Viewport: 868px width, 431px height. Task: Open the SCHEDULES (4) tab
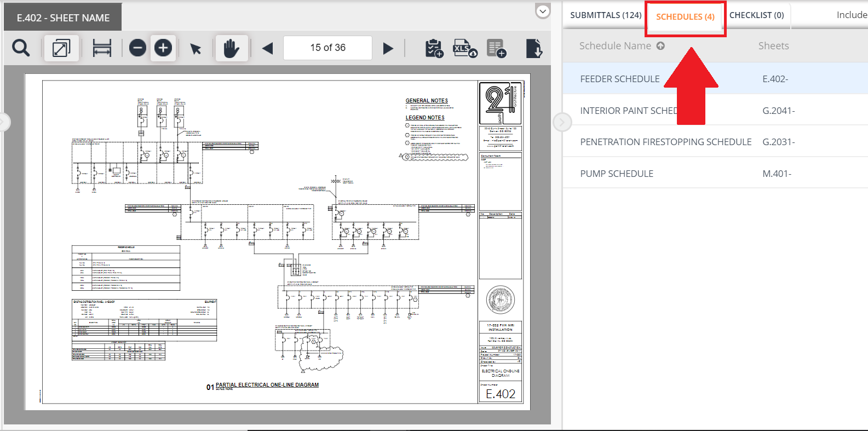pos(685,17)
